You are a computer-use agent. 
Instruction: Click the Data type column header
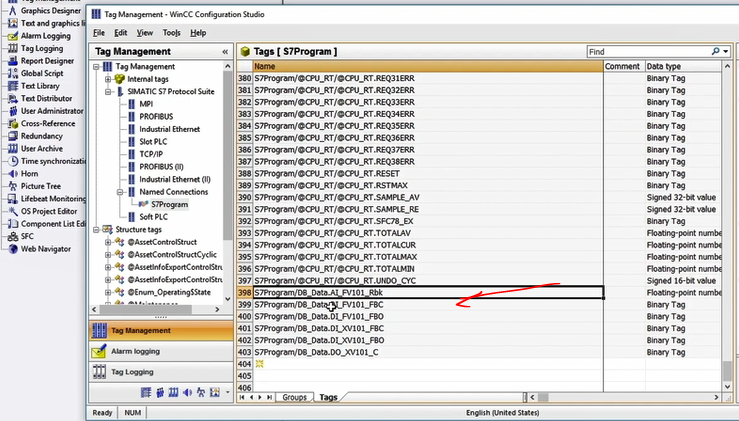[683, 66]
